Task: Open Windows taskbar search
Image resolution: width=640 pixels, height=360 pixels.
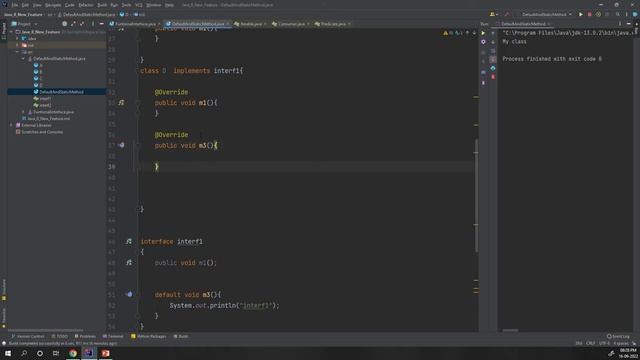Action: pyautogui.click(x=24, y=353)
